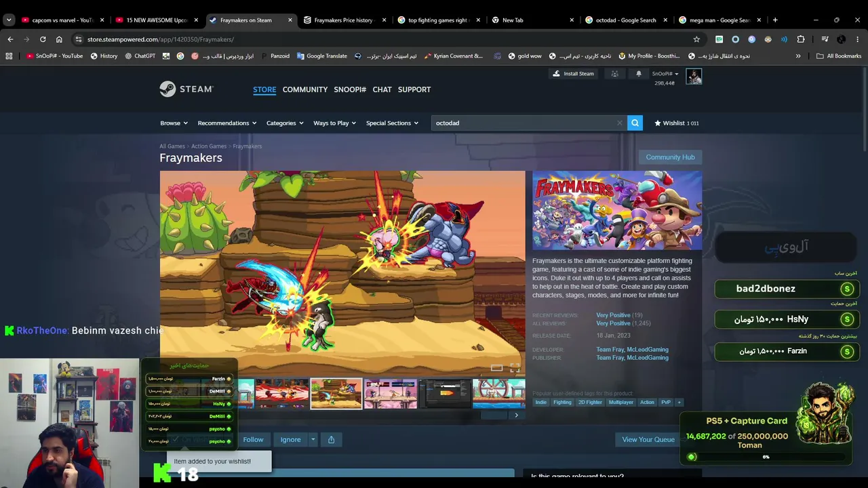Open a new browser tab
This screenshot has width=868, height=488.
pos(775,20)
